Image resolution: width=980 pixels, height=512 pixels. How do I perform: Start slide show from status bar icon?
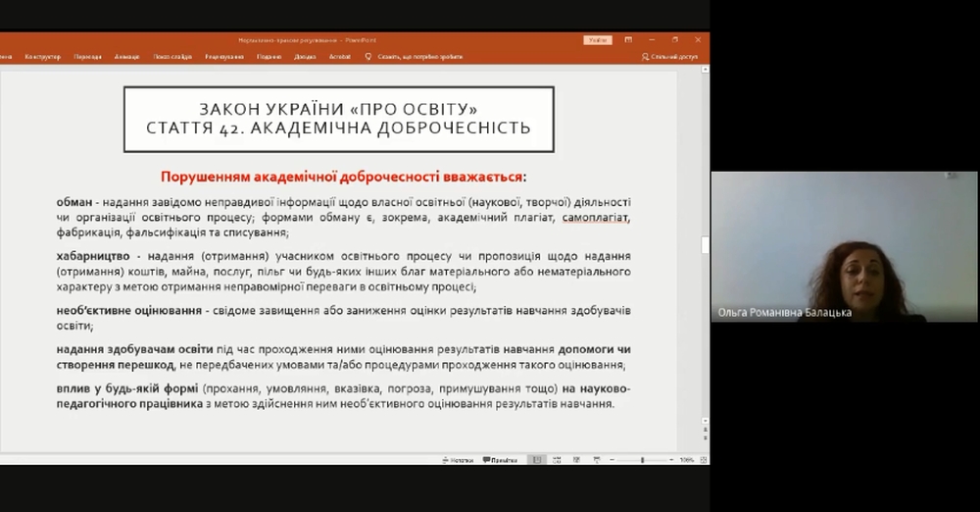(596, 460)
